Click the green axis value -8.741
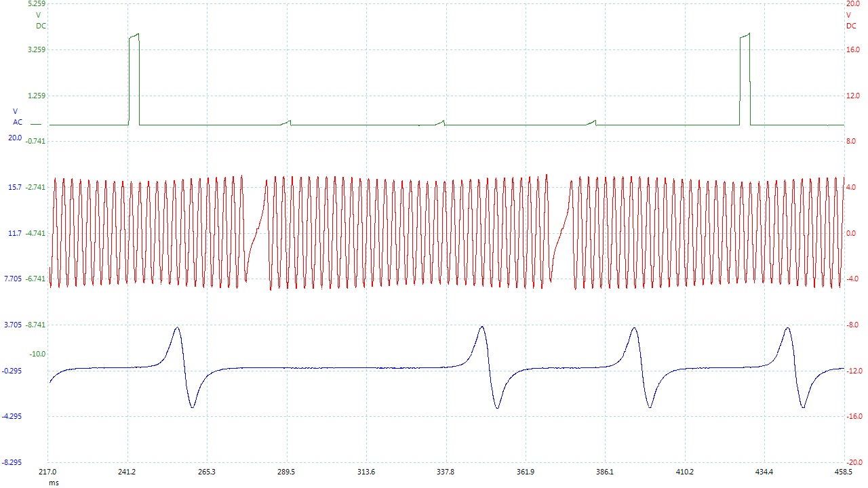Image resolution: width=868 pixels, height=488 pixels. click(x=35, y=325)
